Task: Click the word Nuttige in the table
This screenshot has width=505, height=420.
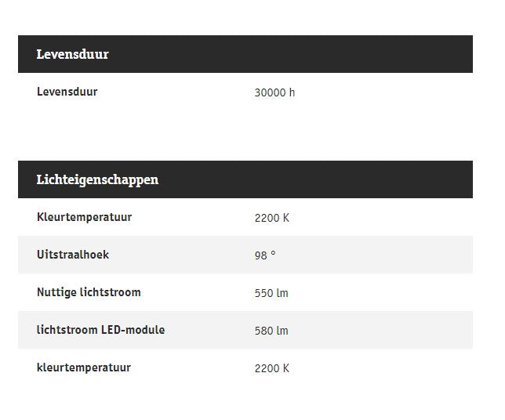Action: [57, 292]
